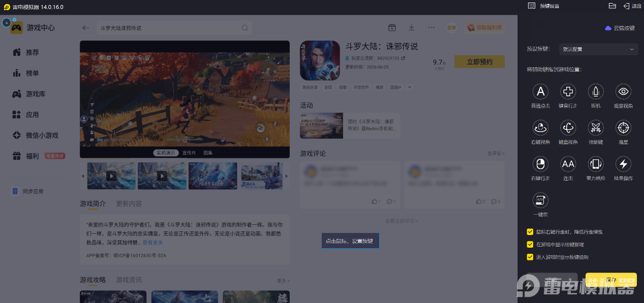
Task: Open the first video thumbnail
Action: (x=111, y=176)
